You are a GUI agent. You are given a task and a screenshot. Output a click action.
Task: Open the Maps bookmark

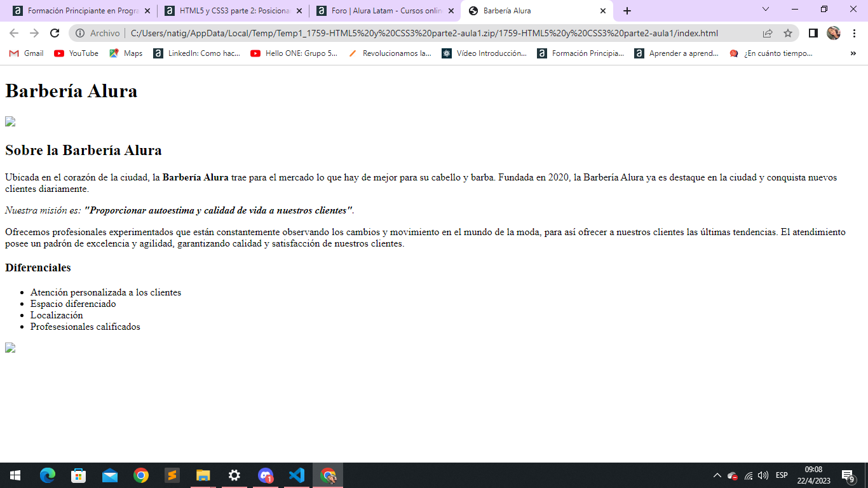coord(126,53)
